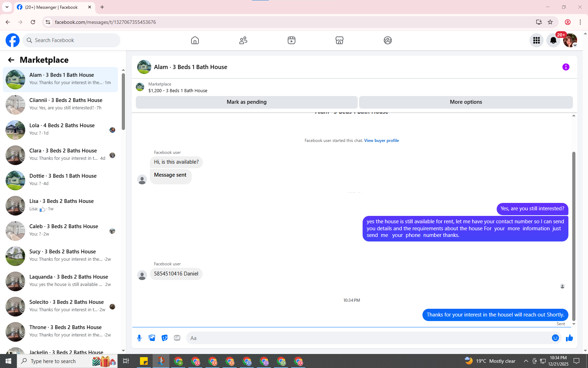Choose a GIF icon
This screenshot has width=588, height=368.
177,338
